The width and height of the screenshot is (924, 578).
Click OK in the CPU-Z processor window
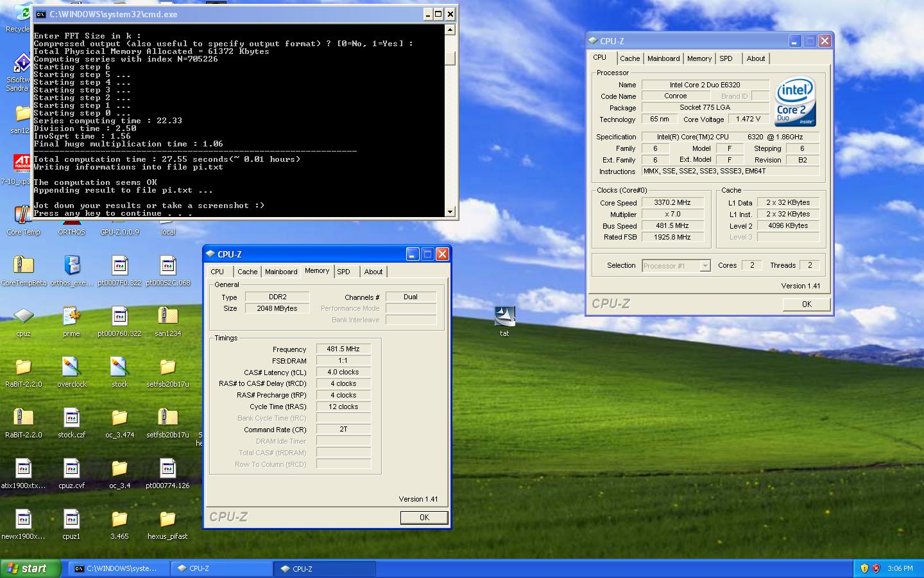click(x=807, y=304)
